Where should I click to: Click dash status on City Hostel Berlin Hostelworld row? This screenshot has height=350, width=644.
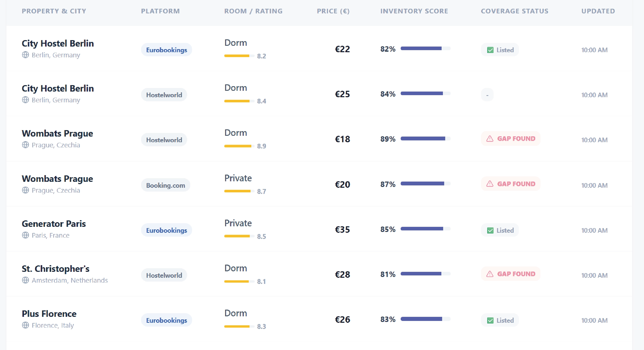(487, 95)
